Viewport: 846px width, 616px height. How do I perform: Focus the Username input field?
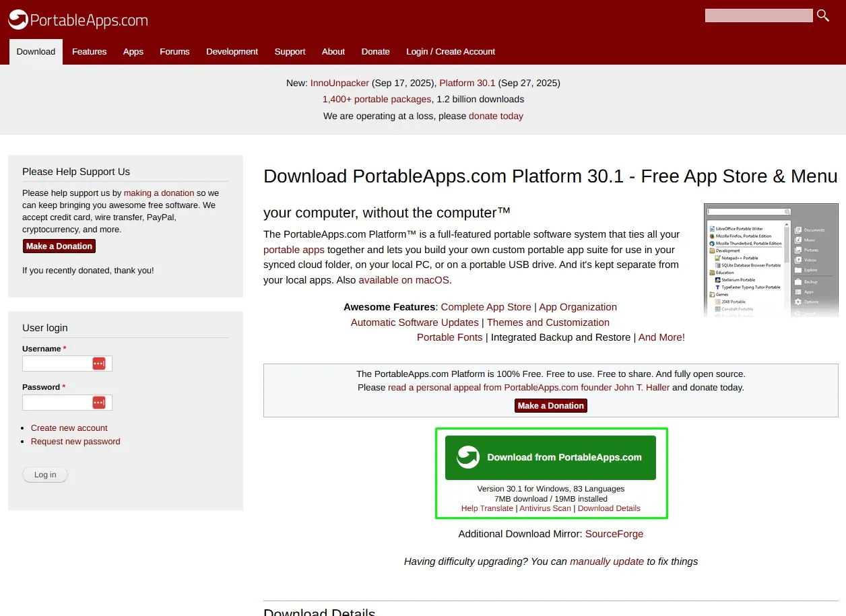67,364
